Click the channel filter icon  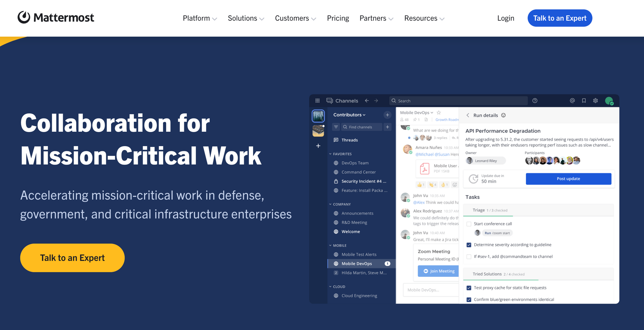[336, 127]
